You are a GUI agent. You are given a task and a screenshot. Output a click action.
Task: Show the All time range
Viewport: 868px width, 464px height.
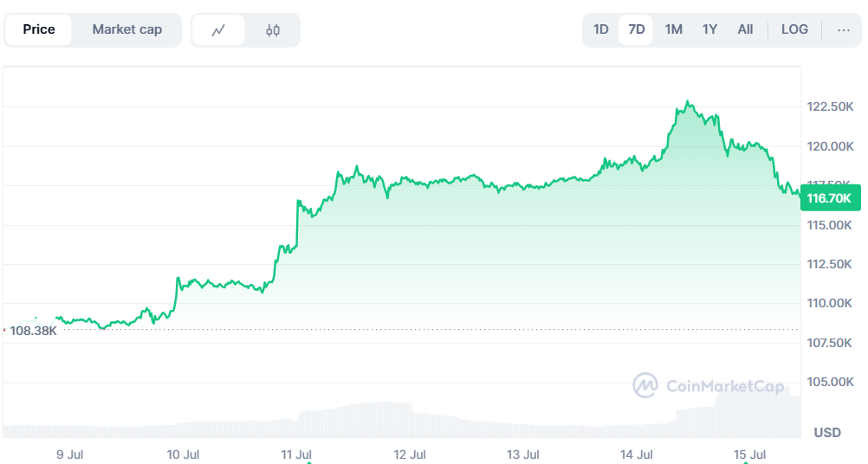pos(745,29)
